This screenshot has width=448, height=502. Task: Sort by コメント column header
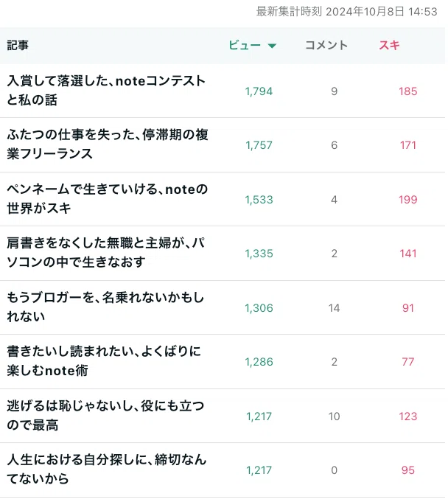pyautogui.click(x=326, y=45)
